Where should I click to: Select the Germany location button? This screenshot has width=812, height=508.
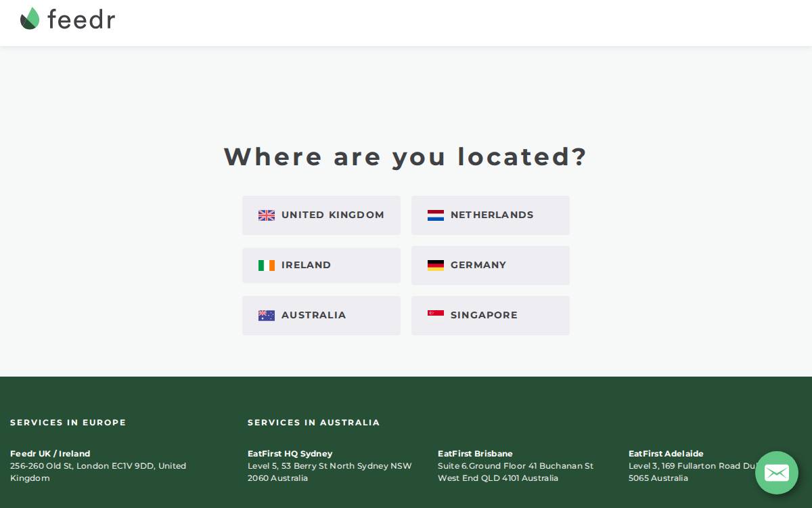point(491,266)
